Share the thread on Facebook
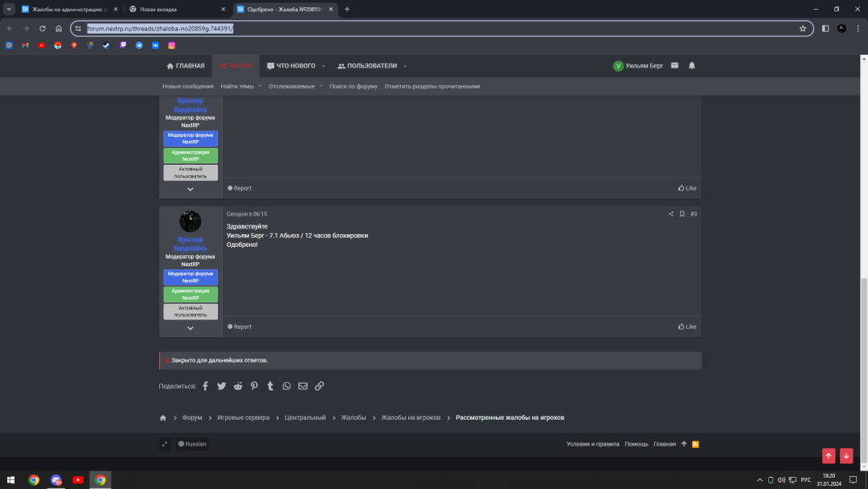This screenshot has height=489, width=868. (x=205, y=386)
